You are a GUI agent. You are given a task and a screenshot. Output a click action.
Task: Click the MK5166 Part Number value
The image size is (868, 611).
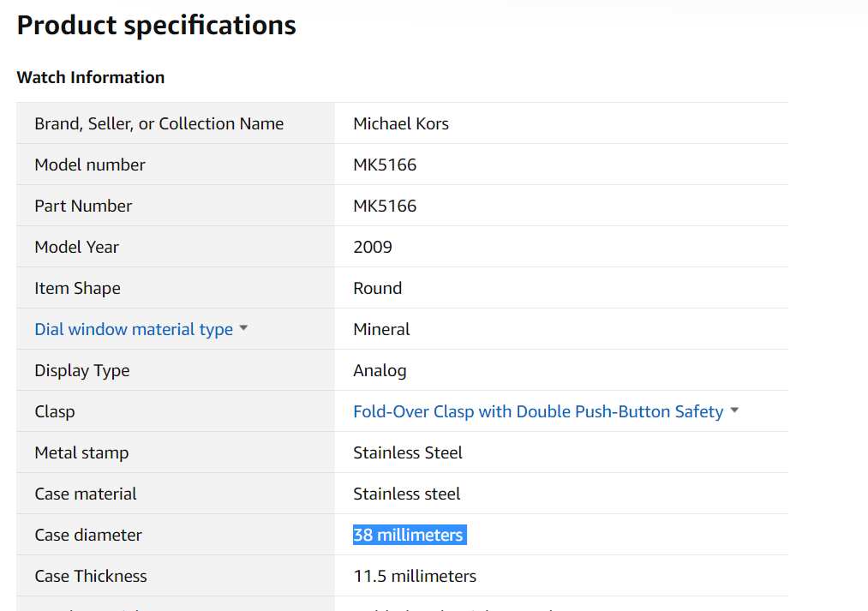coord(385,206)
